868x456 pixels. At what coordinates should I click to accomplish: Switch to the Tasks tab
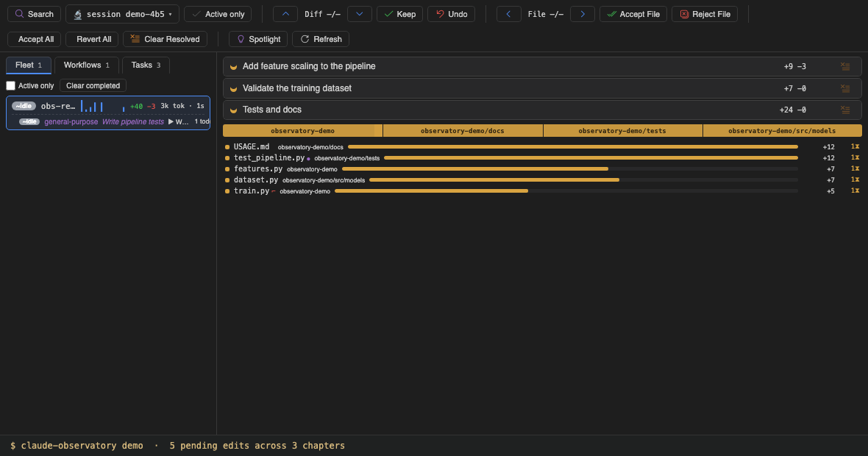point(146,65)
